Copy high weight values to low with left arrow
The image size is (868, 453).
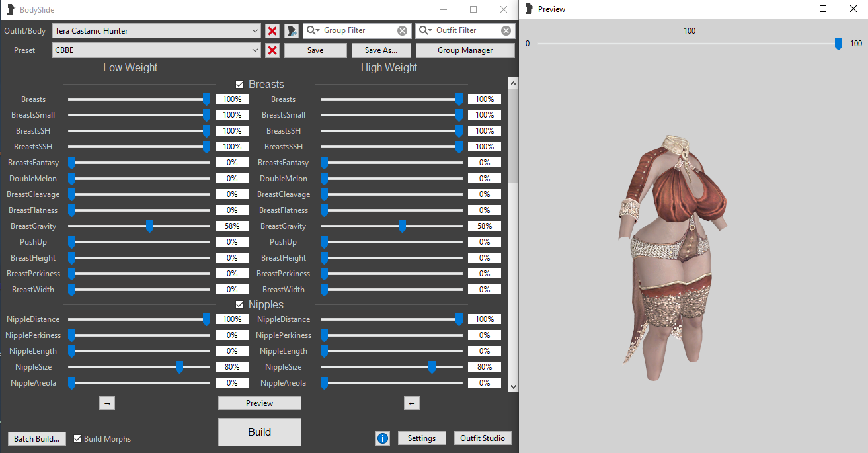coord(411,403)
